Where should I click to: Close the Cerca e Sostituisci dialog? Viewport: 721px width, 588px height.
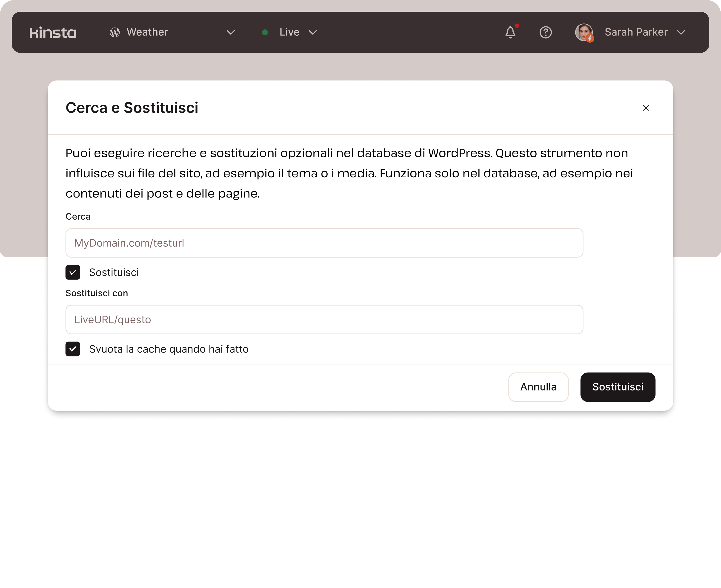coord(646,108)
